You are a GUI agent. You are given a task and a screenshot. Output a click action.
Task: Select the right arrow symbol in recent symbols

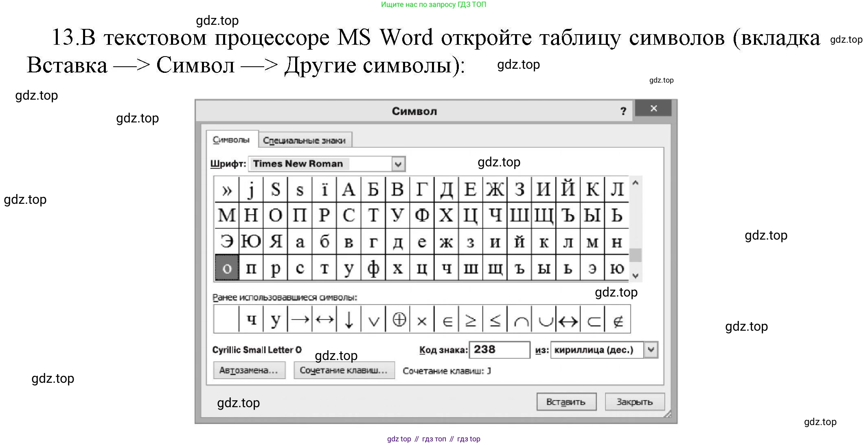(x=300, y=320)
